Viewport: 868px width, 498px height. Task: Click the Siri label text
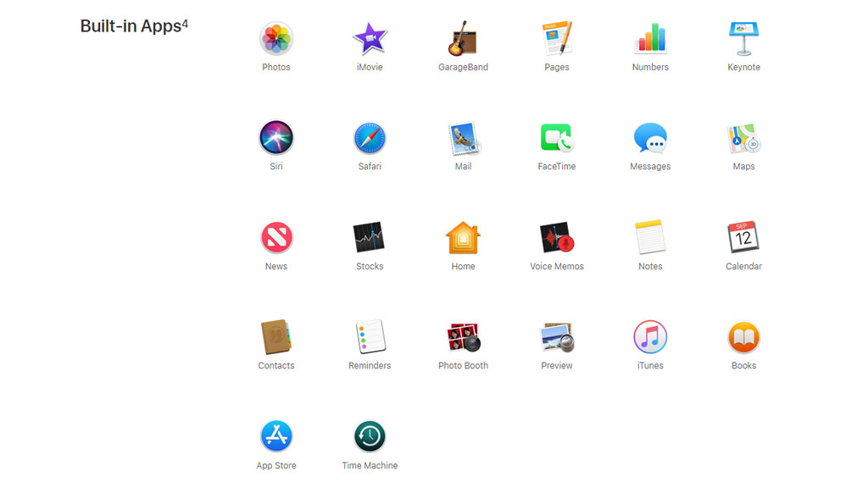276,166
